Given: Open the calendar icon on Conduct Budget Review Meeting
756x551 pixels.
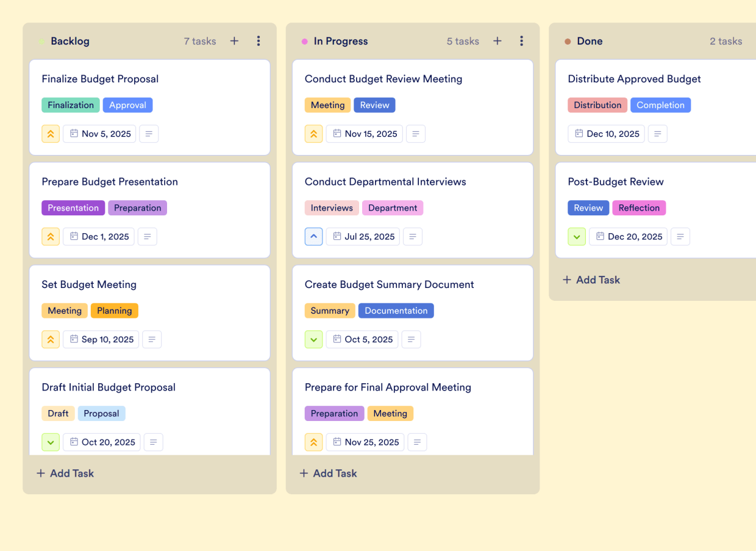Looking at the screenshot, I should [x=337, y=134].
